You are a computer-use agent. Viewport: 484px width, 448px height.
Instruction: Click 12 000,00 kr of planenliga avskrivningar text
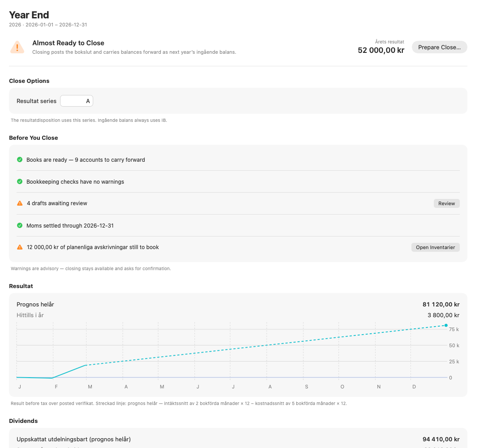tap(93, 247)
